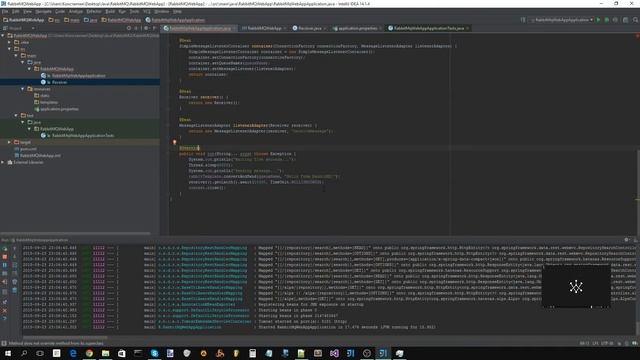Collapse the test folder node
The width and height of the screenshot is (640, 360).
16,116
